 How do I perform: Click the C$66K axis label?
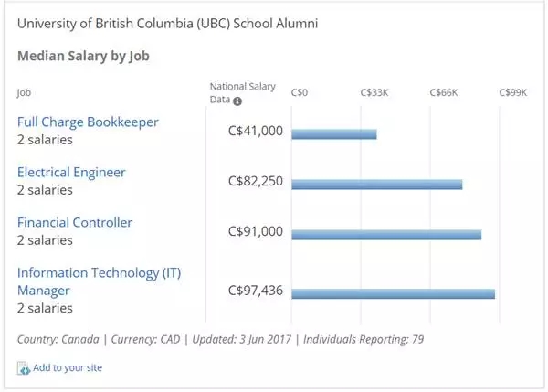click(444, 92)
